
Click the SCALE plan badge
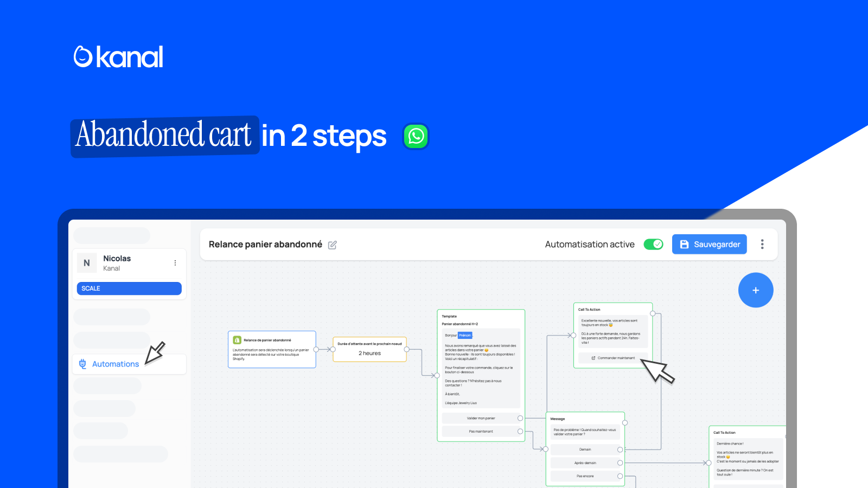(x=129, y=288)
